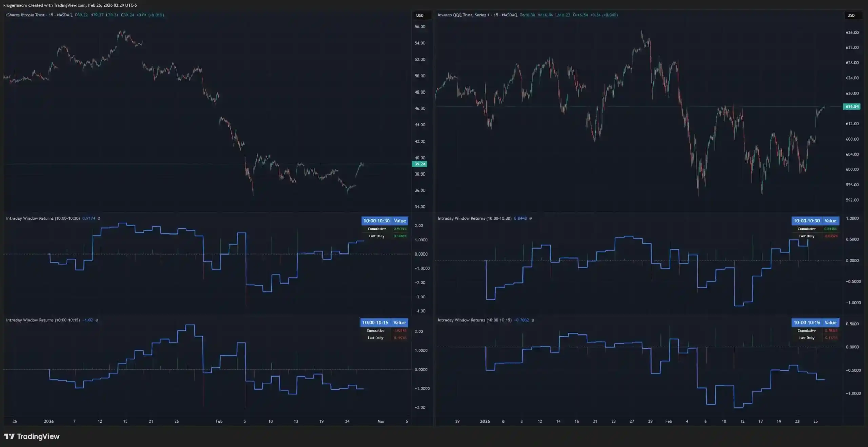Click the green 616.54 price label
The image size is (868, 447).
(x=852, y=107)
